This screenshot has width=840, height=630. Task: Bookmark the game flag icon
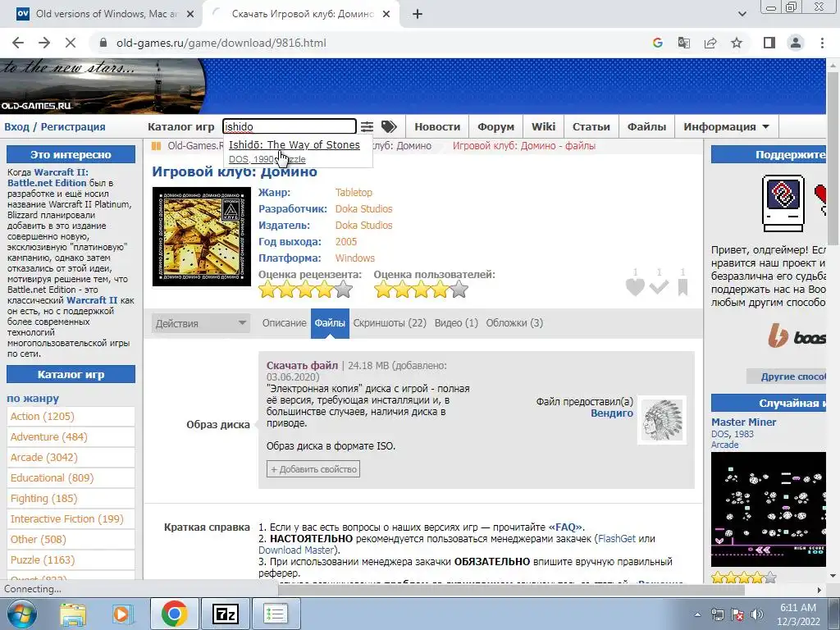click(x=682, y=288)
